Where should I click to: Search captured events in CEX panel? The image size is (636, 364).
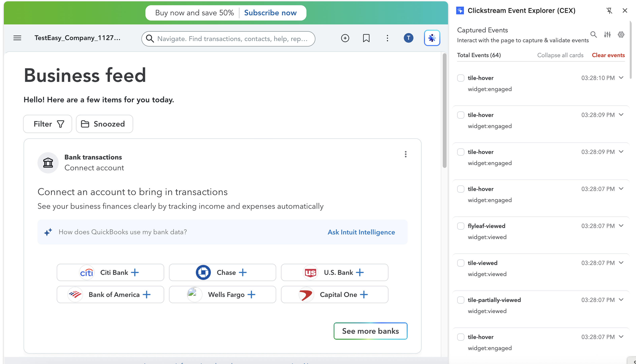click(x=593, y=35)
